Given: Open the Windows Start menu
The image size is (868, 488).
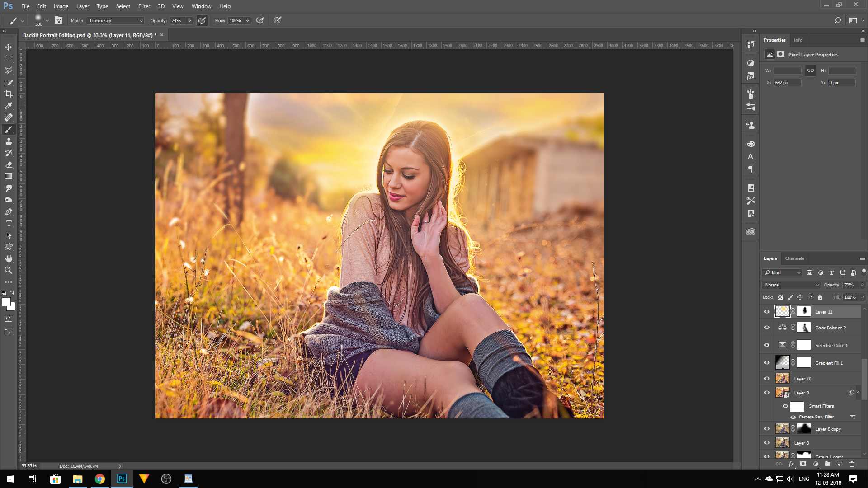Looking at the screenshot, I should pos(11,479).
